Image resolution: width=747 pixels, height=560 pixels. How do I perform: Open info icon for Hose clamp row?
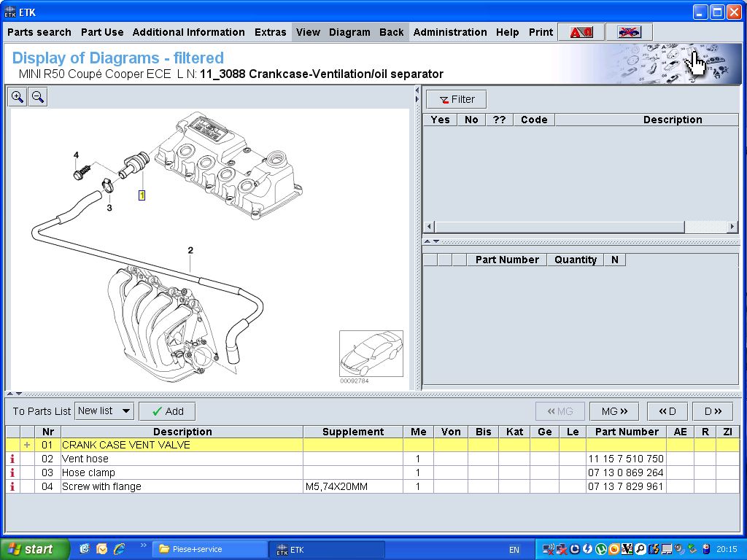pos(12,472)
